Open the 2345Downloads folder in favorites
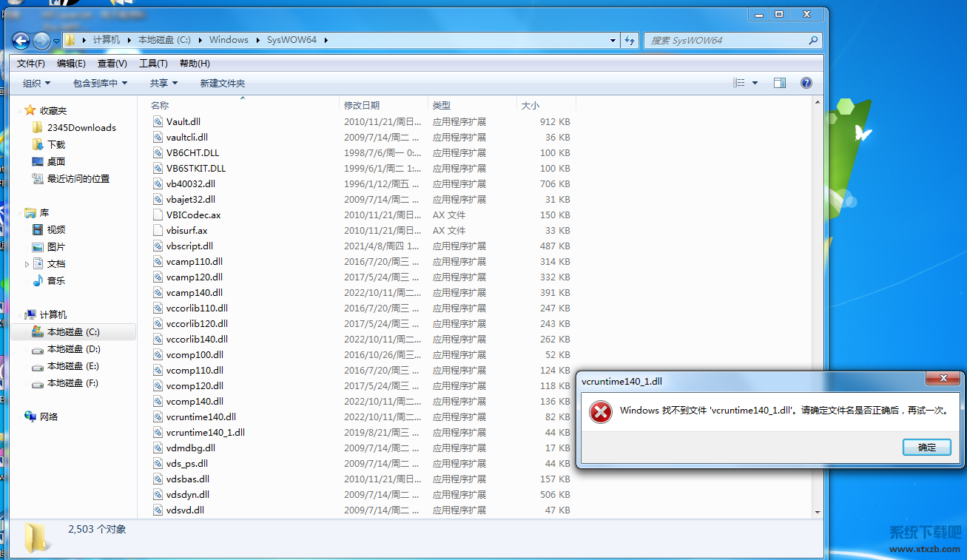The image size is (967, 560). tap(81, 127)
